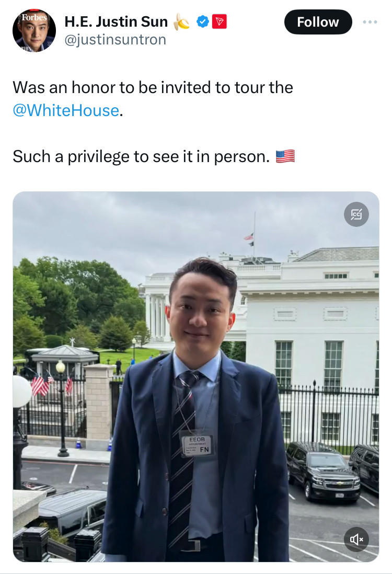Click the H.E. Justin Sun display name

click(116, 21)
